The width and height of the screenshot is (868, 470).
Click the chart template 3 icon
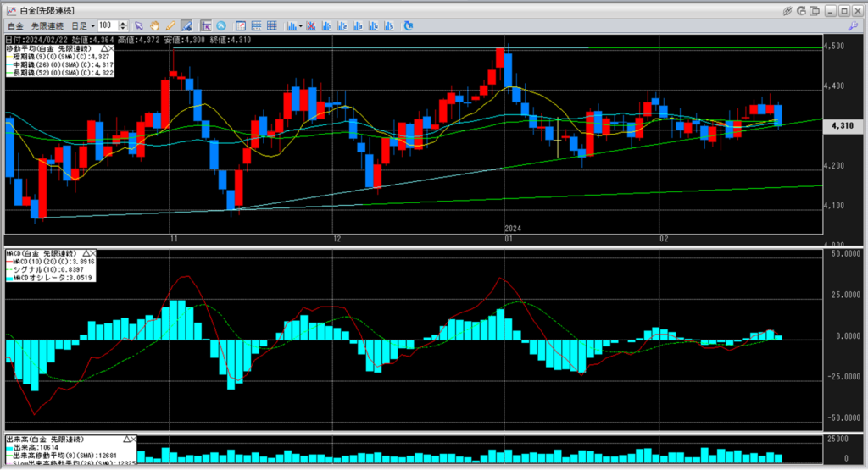(358, 26)
